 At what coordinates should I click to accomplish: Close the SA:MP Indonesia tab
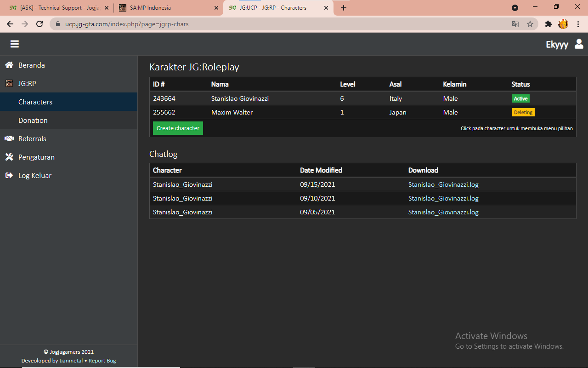pyautogui.click(x=216, y=8)
